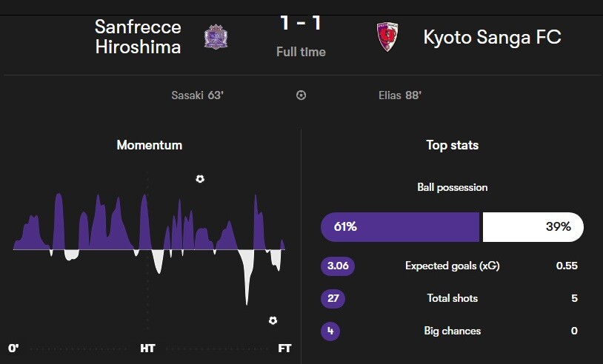Click scorer Sasaki 63' entry
This screenshot has height=364, width=603.
197,95
